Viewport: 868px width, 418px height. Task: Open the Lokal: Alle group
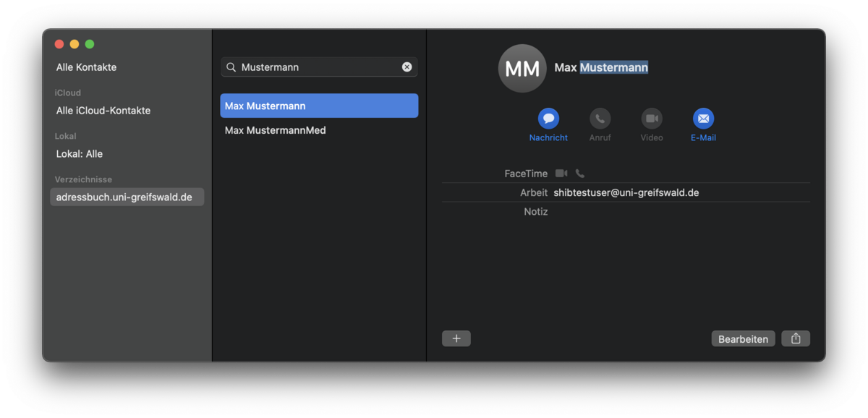(x=80, y=154)
